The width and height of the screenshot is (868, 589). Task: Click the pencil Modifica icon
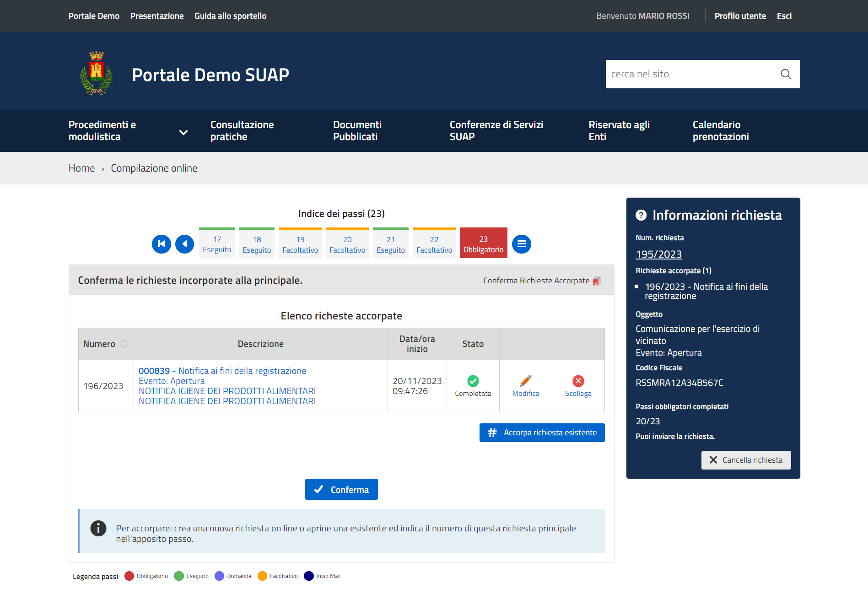(525, 381)
